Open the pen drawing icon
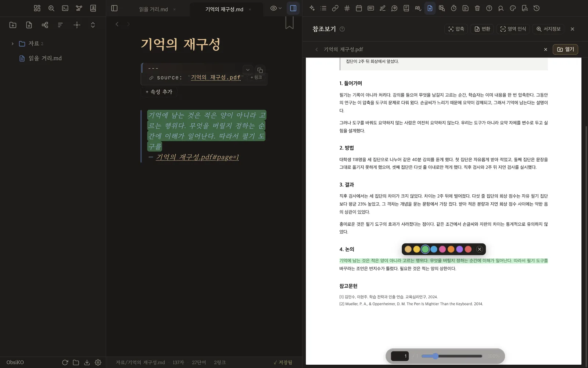The image size is (588, 368). (x=383, y=8)
